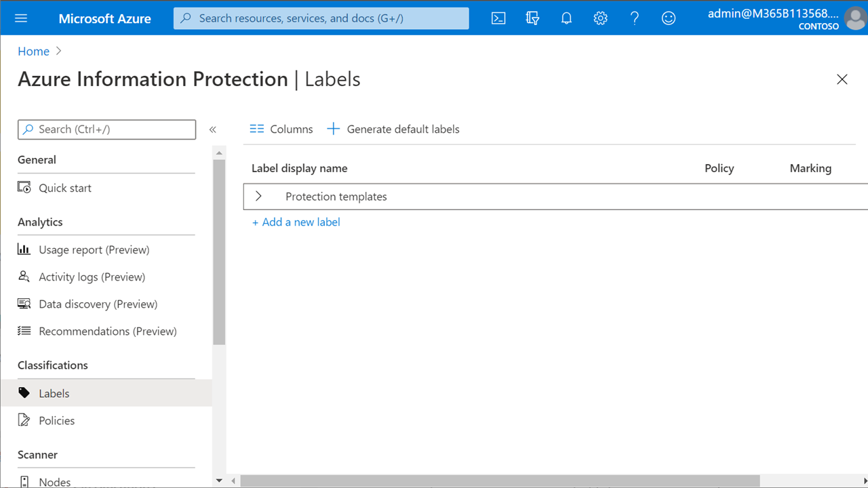The height and width of the screenshot is (488, 868).
Task: Open Nodes under Scanner
Action: (55, 482)
